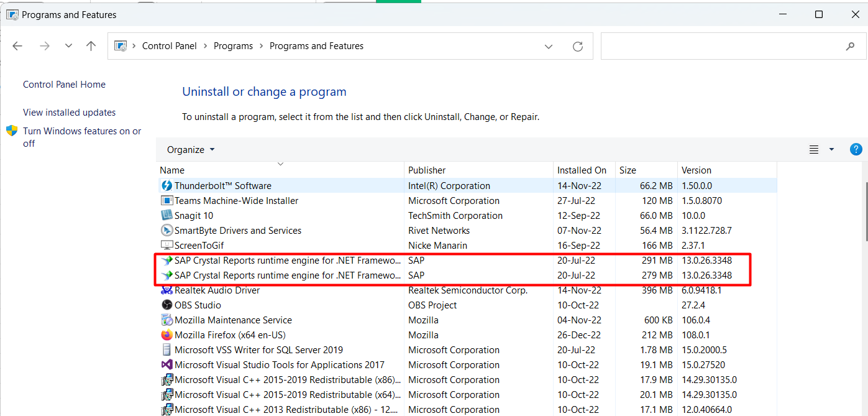
Task: Click the Microsoft VSS Writer icon
Action: (x=167, y=350)
